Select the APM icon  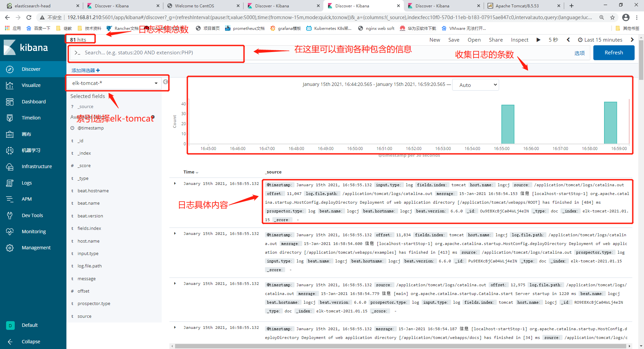click(9, 199)
